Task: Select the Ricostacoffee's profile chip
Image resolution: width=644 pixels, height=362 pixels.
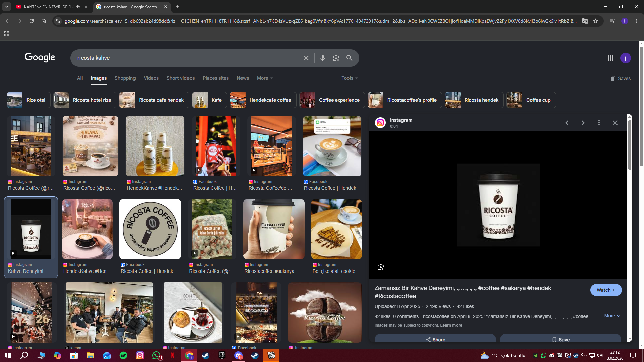Action: pos(405,100)
